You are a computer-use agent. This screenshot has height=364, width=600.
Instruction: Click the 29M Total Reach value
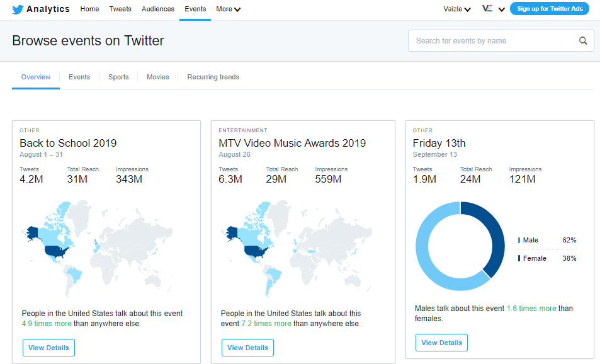[276, 179]
